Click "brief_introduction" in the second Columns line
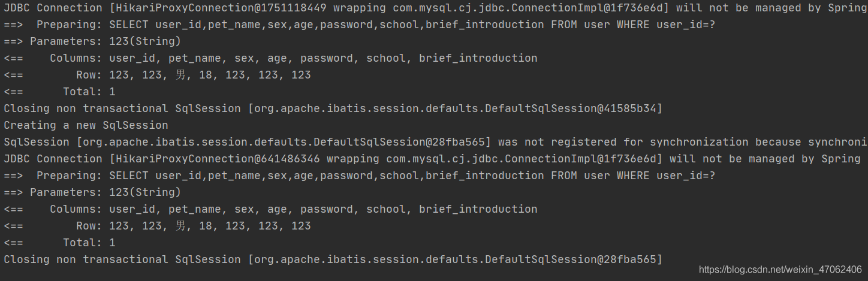This screenshot has height=281, width=868. point(478,209)
